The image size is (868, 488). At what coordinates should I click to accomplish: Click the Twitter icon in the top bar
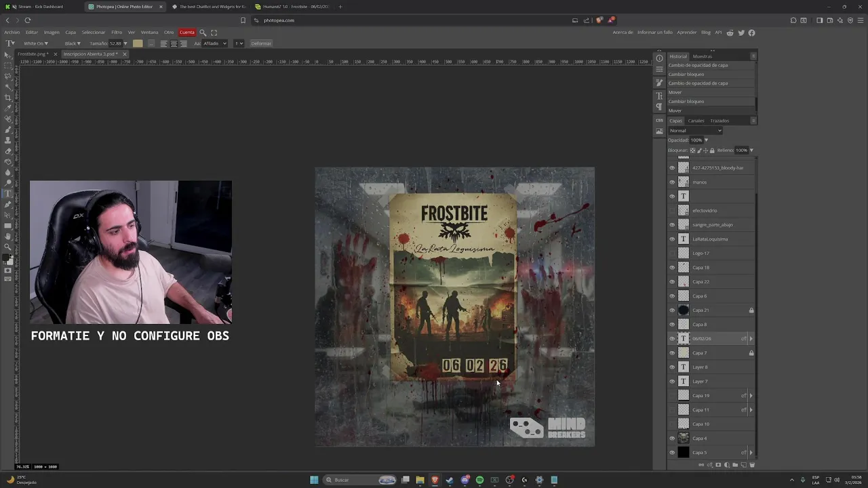741,33
